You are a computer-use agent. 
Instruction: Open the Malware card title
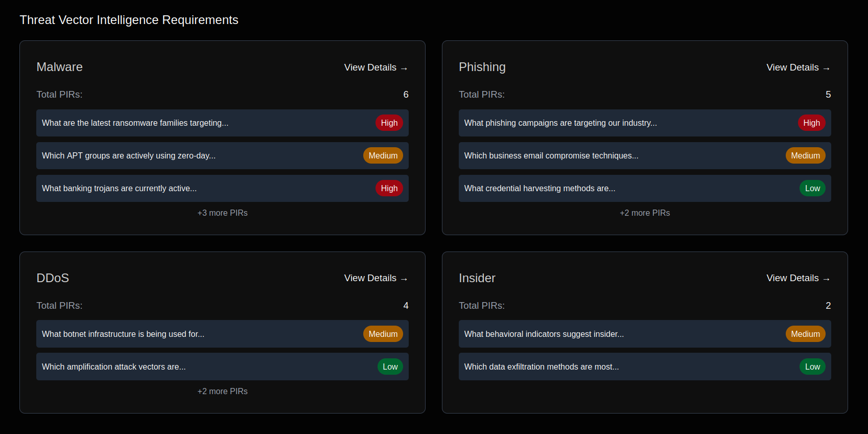[x=60, y=67]
